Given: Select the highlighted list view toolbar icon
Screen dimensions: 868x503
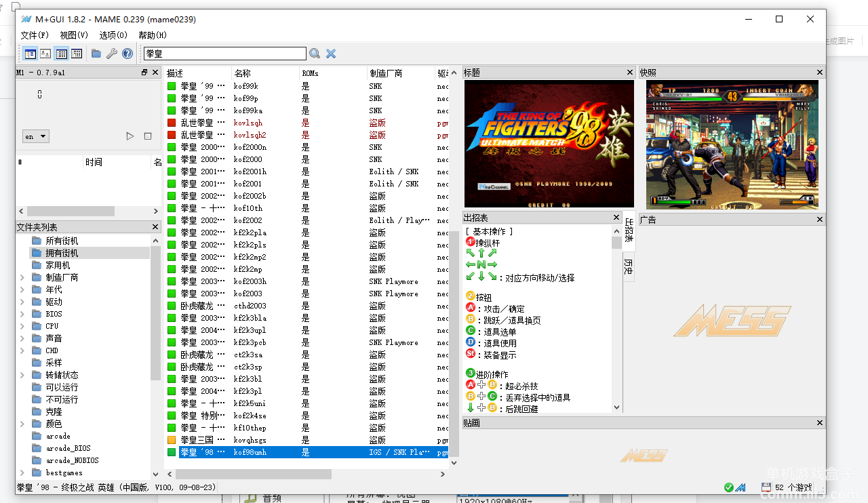Looking at the screenshot, I should pyautogui.click(x=62, y=54).
